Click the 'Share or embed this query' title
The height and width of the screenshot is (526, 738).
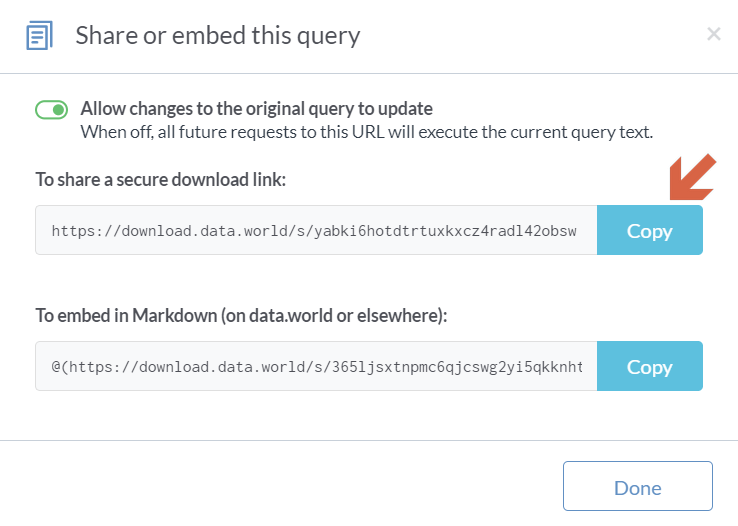(218, 36)
